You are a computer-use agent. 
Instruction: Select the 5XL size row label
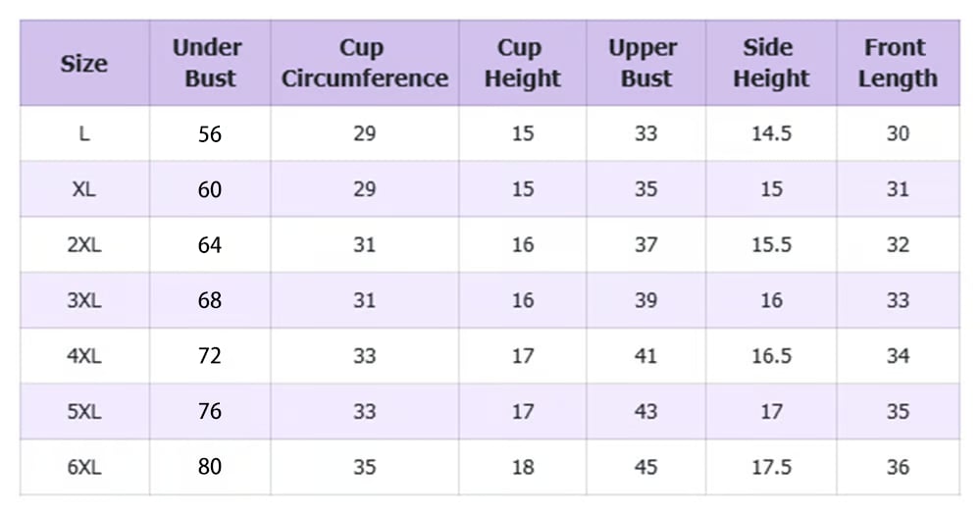tap(84, 411)
